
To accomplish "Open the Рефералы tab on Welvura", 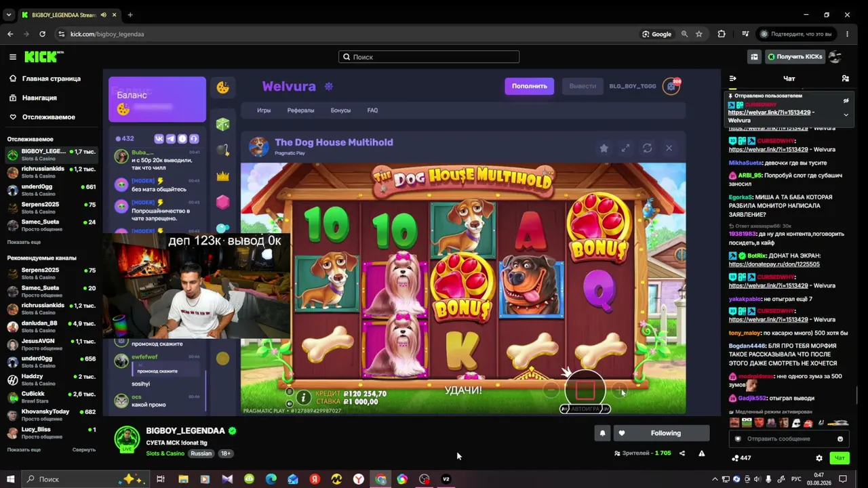I will pyautogui.click(x=300, y=110).
